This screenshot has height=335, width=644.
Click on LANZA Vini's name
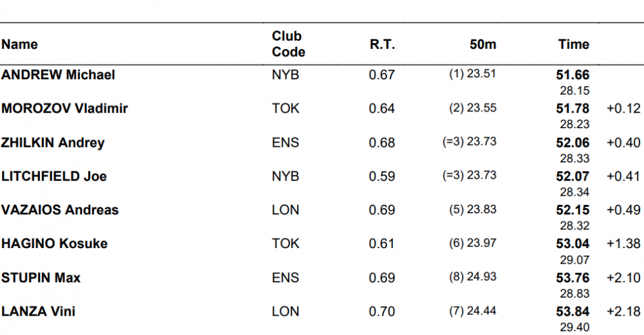coord(38,311)
